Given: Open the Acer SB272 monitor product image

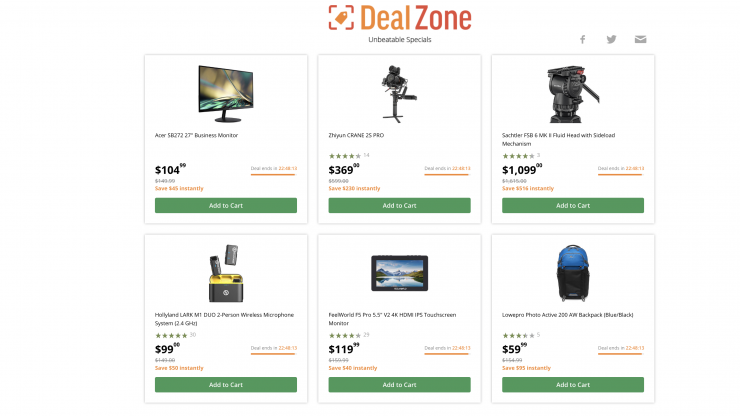Looking at the screenshot, I should (x=226, y=94).
